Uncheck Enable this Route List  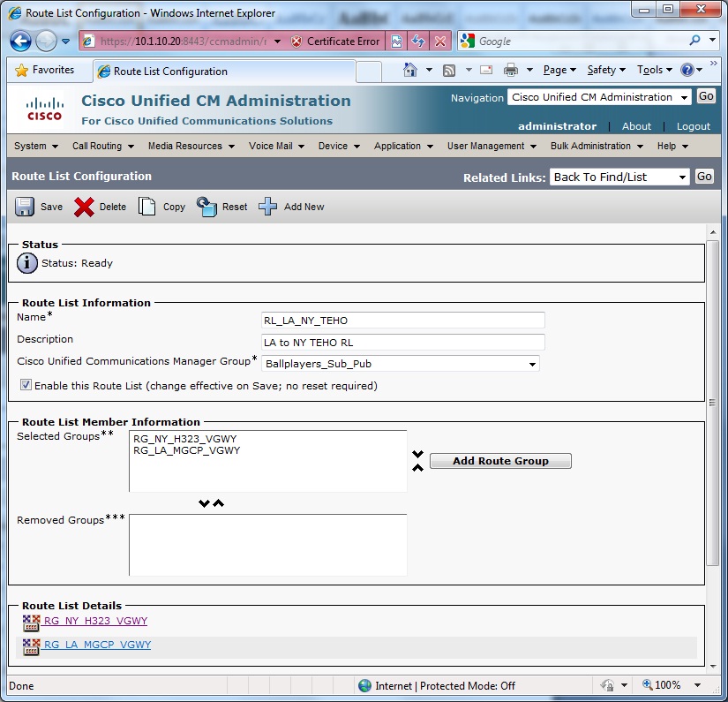click(26, 383)
